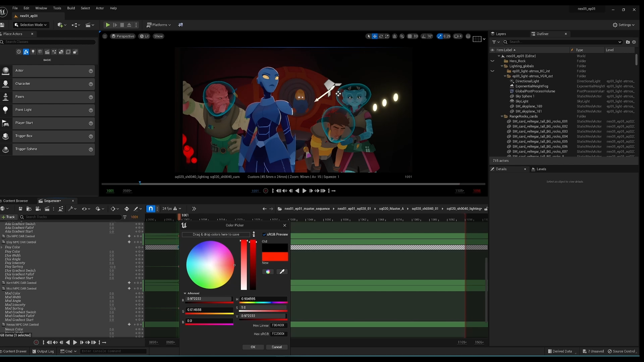Open the 24 fps frame rate dropdown
Image resolution: width=644 pixels, height=362 pixels.
tap(172, 209)
